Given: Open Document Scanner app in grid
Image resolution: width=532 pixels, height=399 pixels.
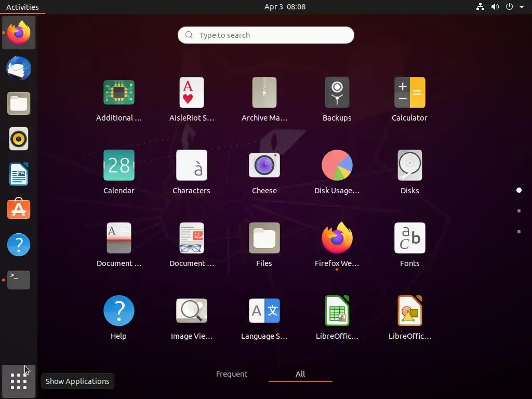Looking at the screenshot, I should [119, 244].
